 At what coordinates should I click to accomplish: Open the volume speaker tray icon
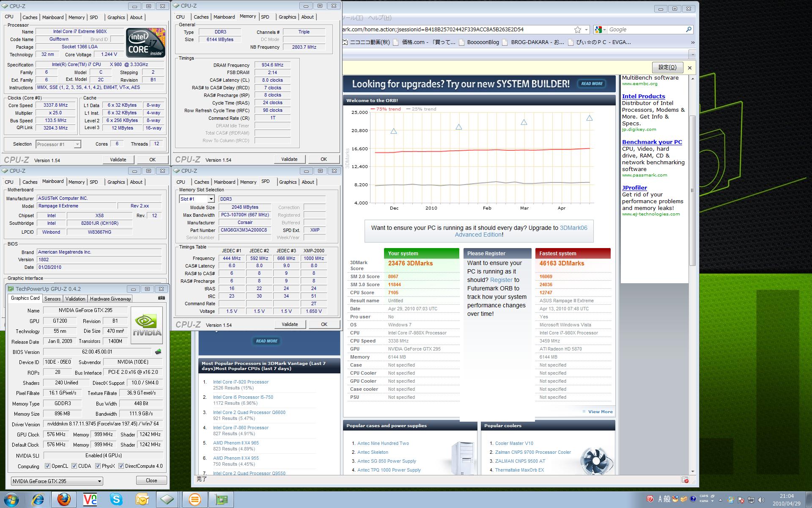761,500
